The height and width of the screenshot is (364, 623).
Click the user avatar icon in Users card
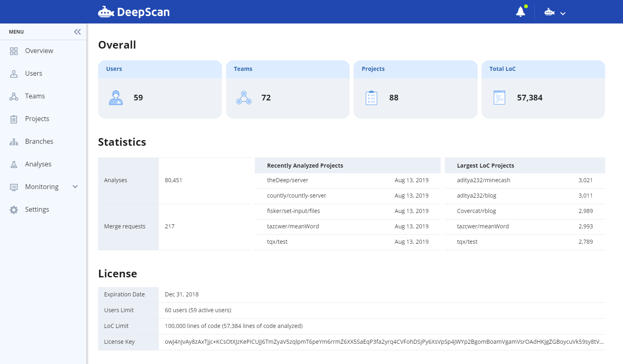[116, 98]
